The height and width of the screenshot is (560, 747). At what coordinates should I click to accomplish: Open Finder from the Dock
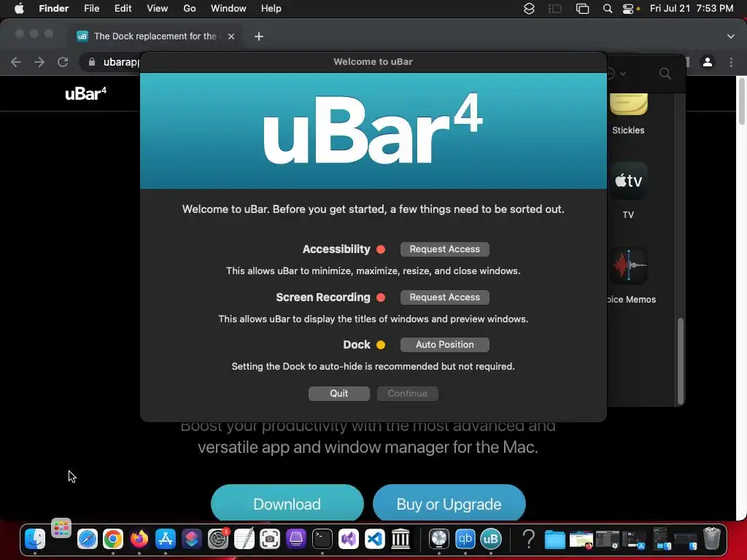35,539
